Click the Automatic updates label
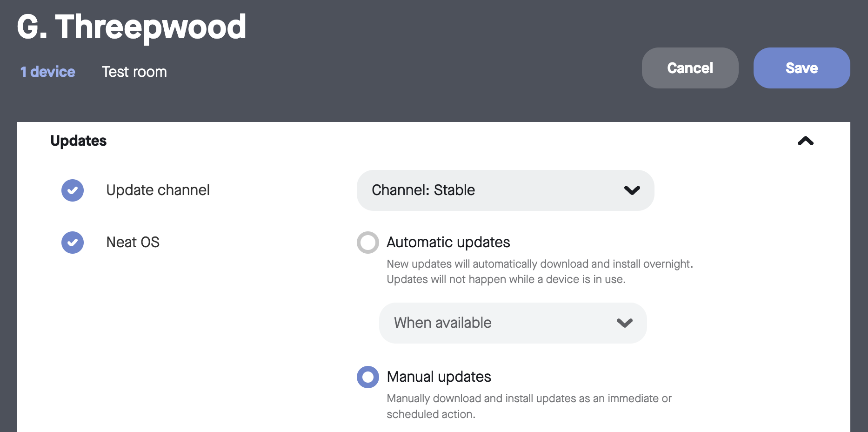868x432 pixels. point(448,243)
